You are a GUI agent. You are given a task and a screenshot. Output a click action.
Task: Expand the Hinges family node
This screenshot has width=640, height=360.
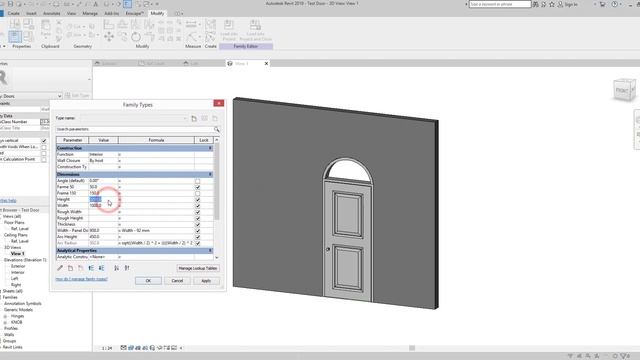click(5, 316)
